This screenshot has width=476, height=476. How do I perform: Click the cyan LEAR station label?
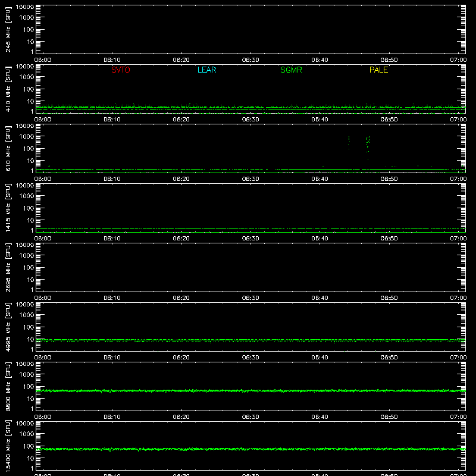click(x=206, y=70)
